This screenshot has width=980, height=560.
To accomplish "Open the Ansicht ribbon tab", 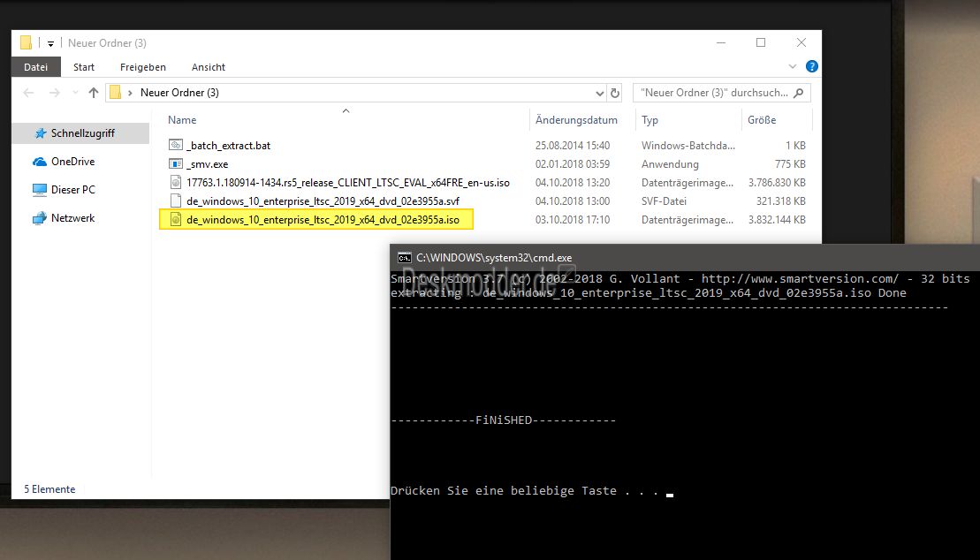I will (209, 67).
